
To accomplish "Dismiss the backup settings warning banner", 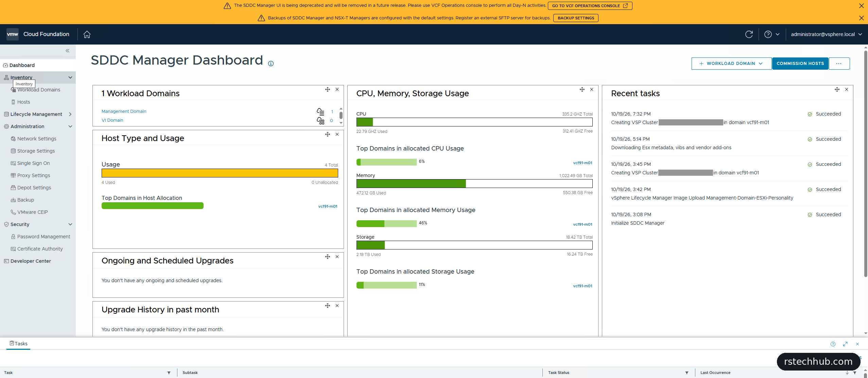I will (x=861, y=18).
